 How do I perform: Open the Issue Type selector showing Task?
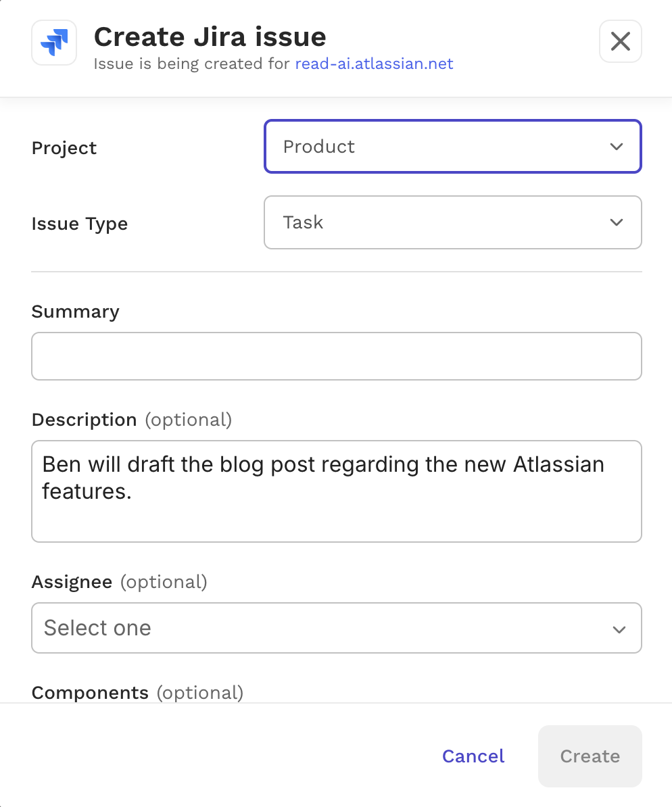(453, 222)
